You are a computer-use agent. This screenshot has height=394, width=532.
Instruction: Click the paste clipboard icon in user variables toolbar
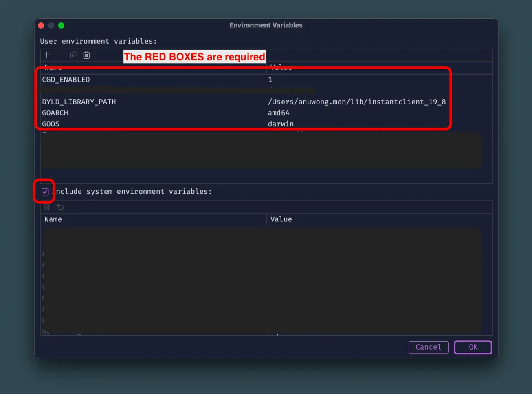86,55
